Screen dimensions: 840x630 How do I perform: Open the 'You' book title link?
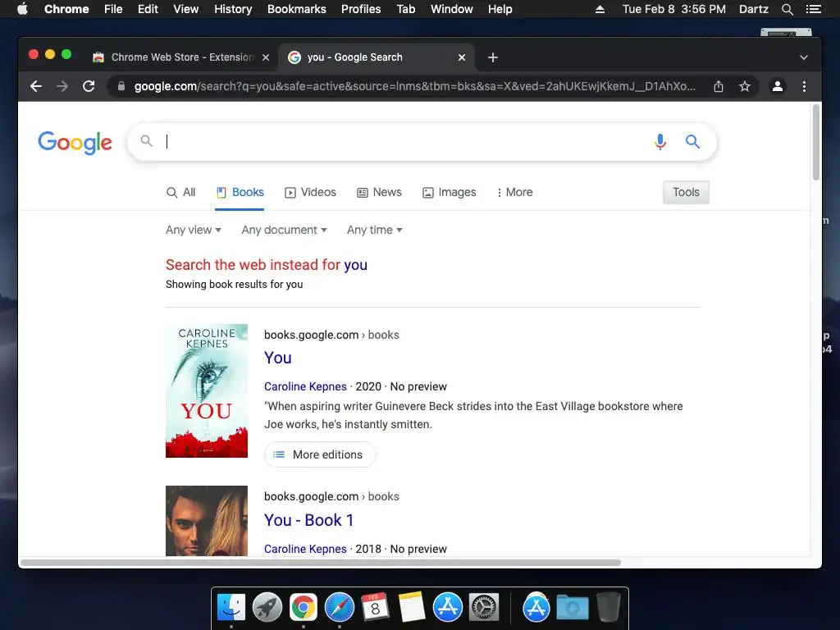[277, 358]
